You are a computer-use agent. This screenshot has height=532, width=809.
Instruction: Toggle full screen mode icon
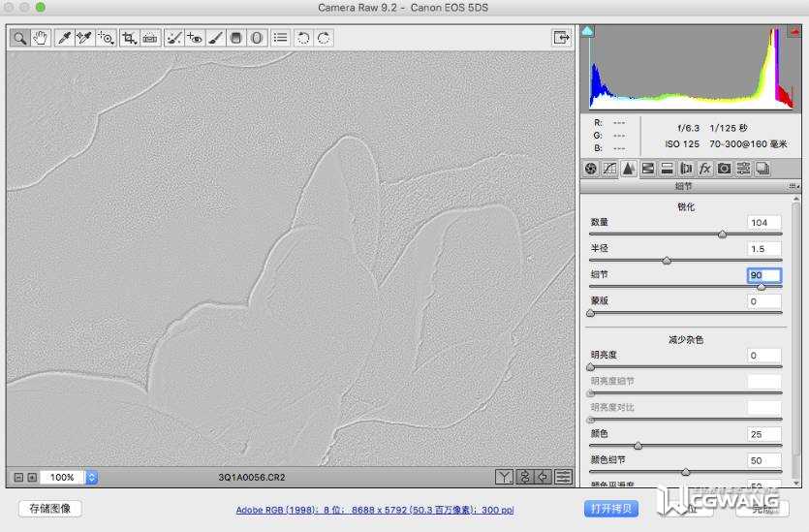pyautogui.click(x=561, y=38)
